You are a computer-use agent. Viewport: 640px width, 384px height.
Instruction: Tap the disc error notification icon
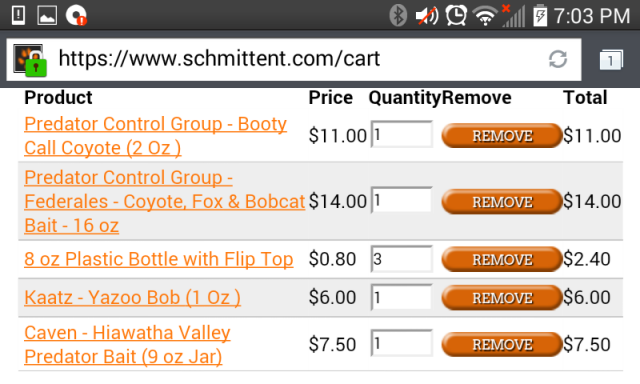76,16
